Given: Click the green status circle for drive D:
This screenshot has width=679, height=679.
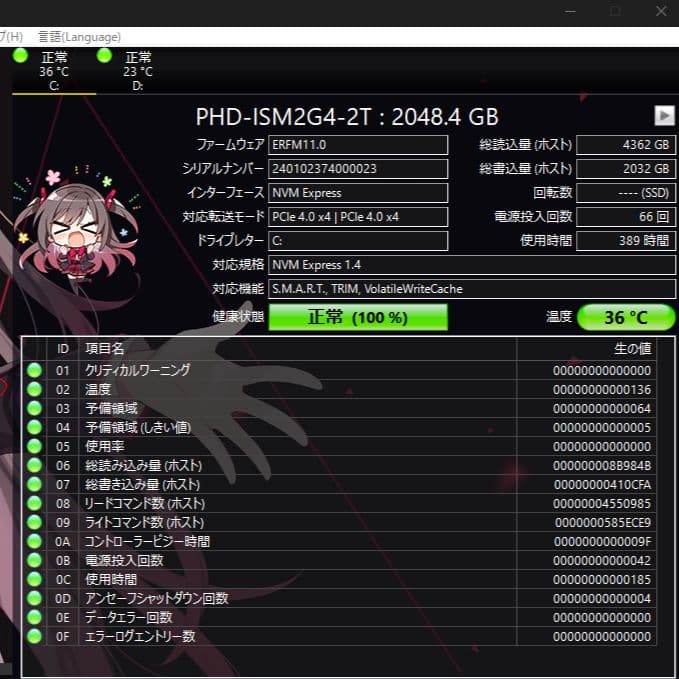Looking at the screenshot, I should tap(104, 55).
